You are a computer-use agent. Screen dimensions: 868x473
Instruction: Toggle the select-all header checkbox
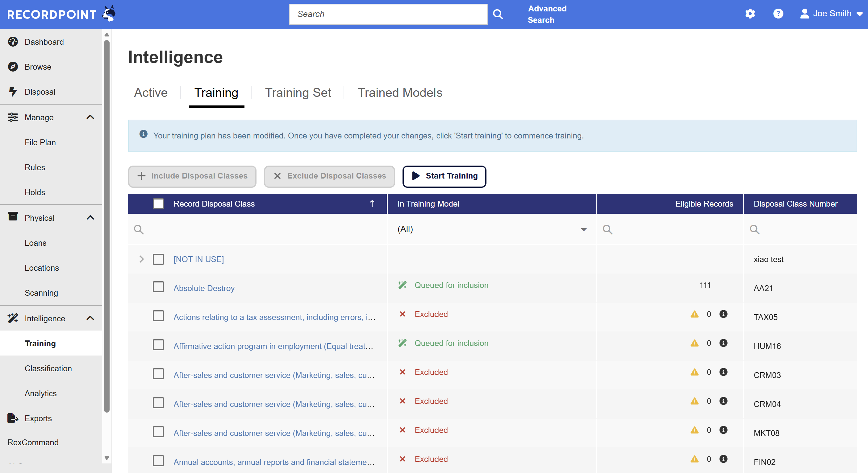[158, 204]
